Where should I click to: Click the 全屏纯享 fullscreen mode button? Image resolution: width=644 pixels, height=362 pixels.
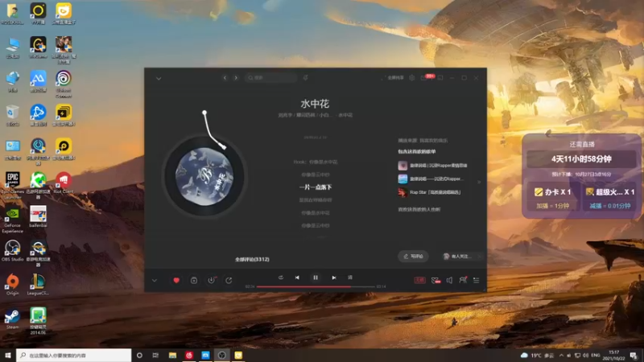click(x=394, y=77)
